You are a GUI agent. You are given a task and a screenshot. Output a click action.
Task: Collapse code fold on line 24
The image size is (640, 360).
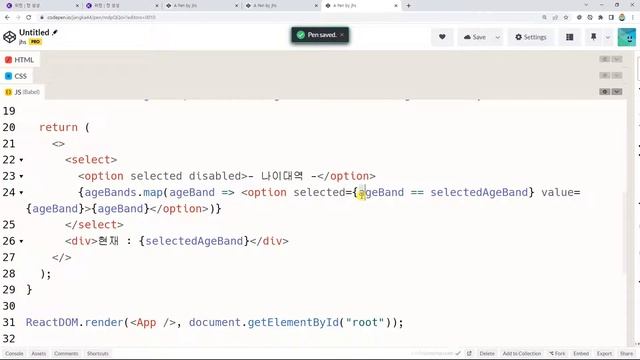[21, 193]
